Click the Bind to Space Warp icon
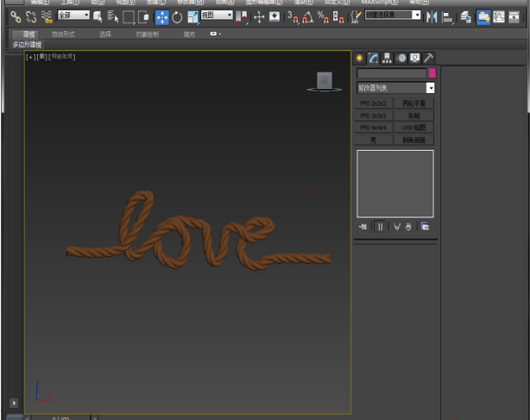Screen dimensions: 530x420 [x=47, y=16]
